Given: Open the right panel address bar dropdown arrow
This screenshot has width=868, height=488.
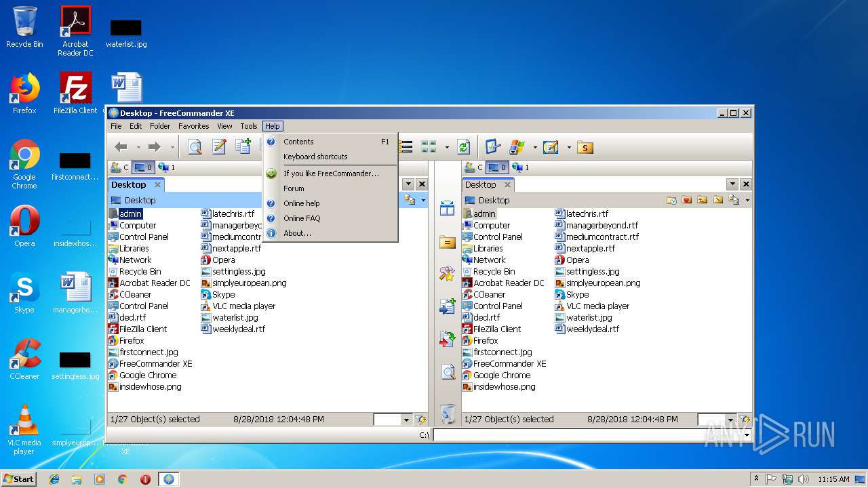Looking at the screenshot, I should point(747,200).
